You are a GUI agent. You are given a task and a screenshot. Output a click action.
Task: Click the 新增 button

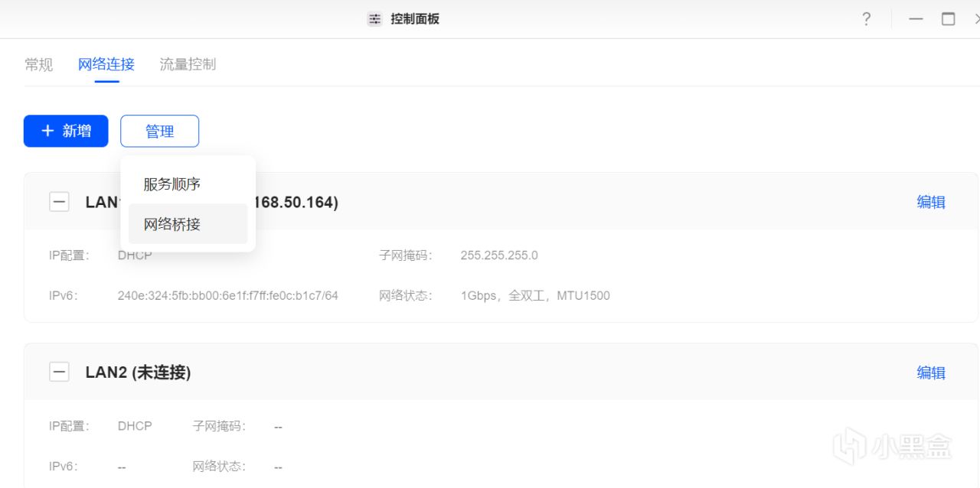(x=66, y=131)
